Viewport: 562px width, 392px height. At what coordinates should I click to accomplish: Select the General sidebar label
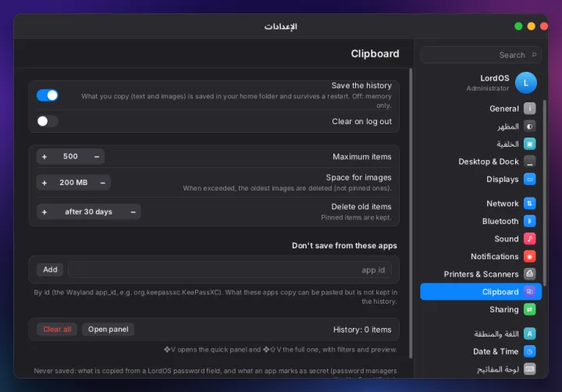point(504,109)
